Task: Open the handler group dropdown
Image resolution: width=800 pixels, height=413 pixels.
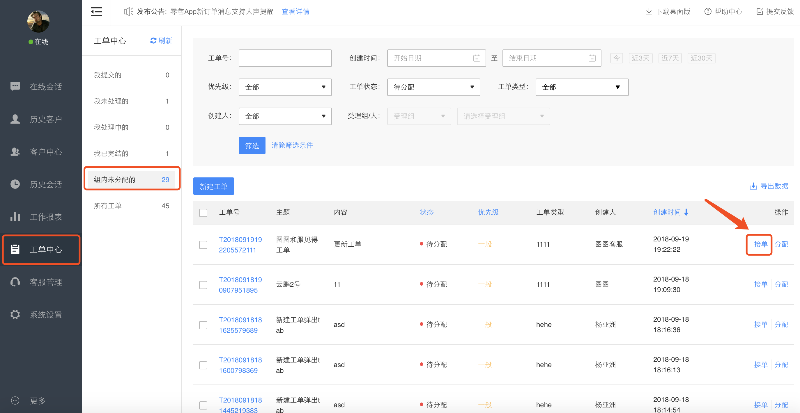Action: pos(420,116)
